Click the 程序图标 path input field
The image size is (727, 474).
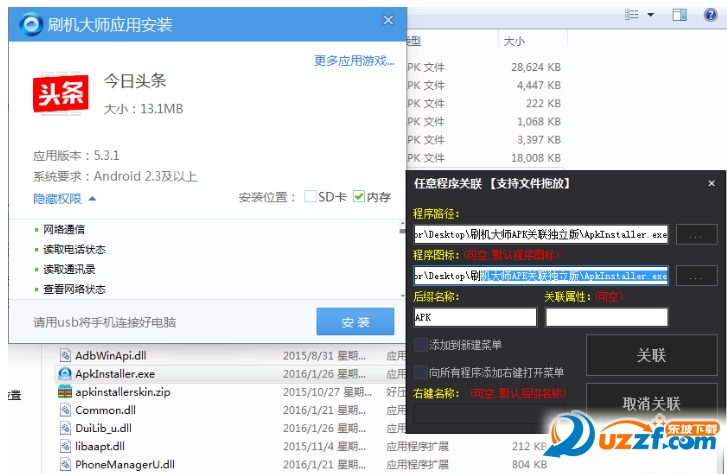point(541,276)
